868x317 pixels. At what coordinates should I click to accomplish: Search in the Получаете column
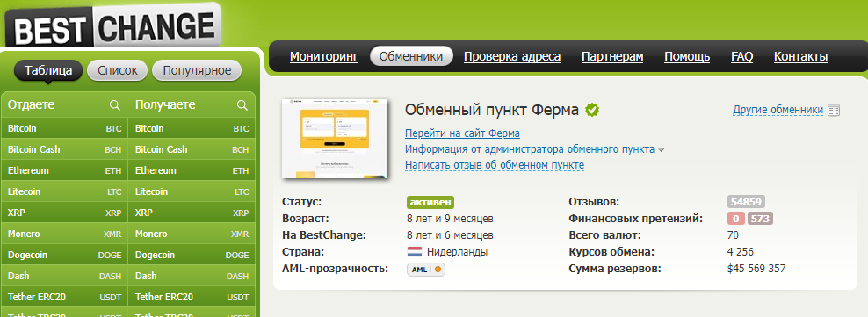[x=242, y=105]
